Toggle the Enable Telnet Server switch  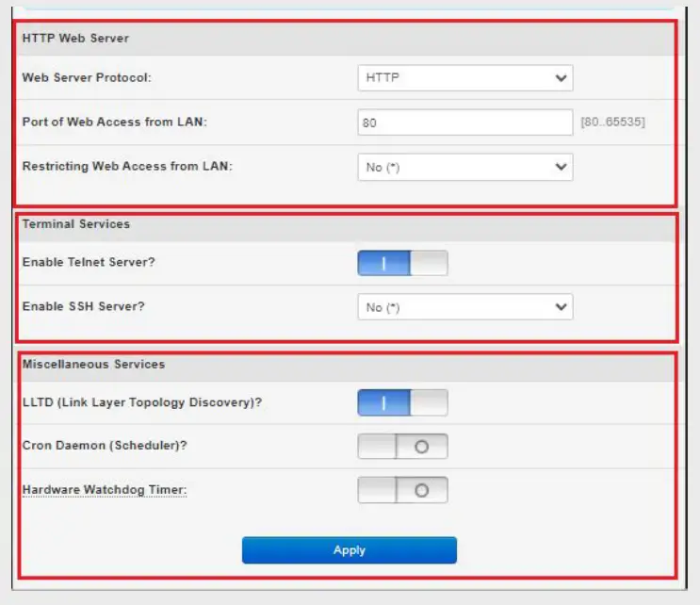pos(402,263)
